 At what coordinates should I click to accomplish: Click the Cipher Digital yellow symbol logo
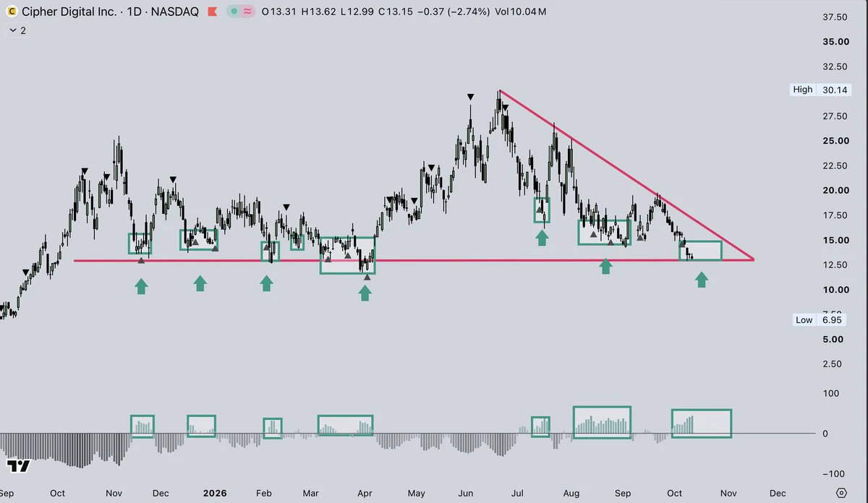[12, 12]
